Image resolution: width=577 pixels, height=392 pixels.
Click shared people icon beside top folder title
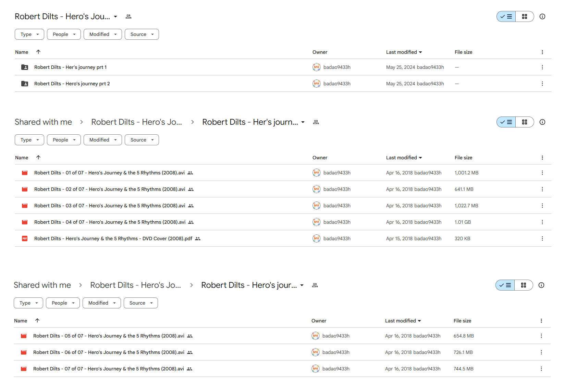click(x=128, y=16)
